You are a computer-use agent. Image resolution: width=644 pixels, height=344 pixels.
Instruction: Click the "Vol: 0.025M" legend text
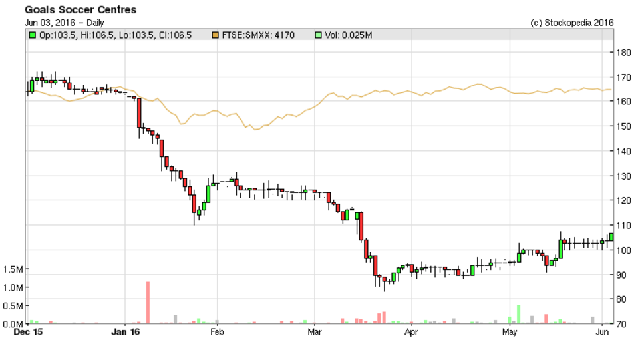(x=349, y=35)
